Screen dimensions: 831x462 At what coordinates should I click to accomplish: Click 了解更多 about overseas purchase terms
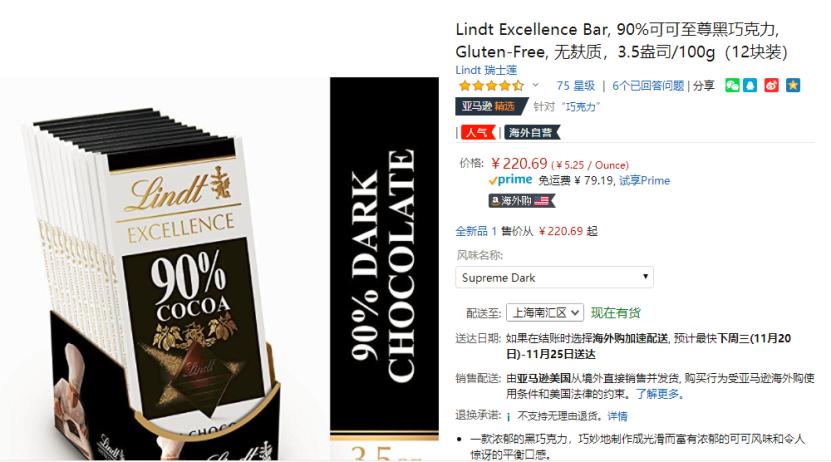click(657, 394)
